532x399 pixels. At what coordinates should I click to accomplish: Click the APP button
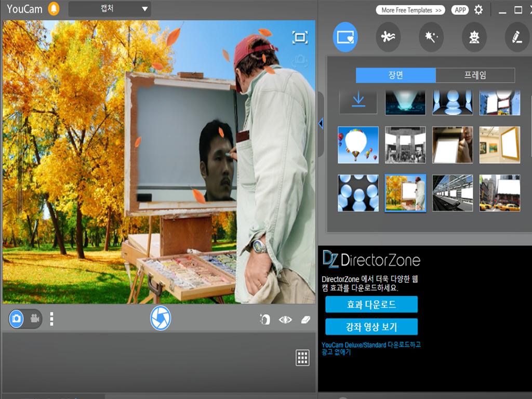(x=460, y=10)
